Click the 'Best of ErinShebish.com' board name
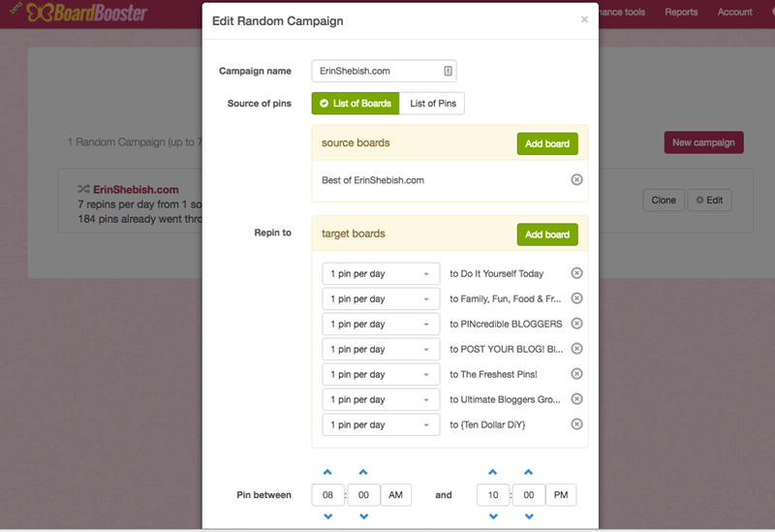Screen dimensions: 775x532 [x=373, y=180]
